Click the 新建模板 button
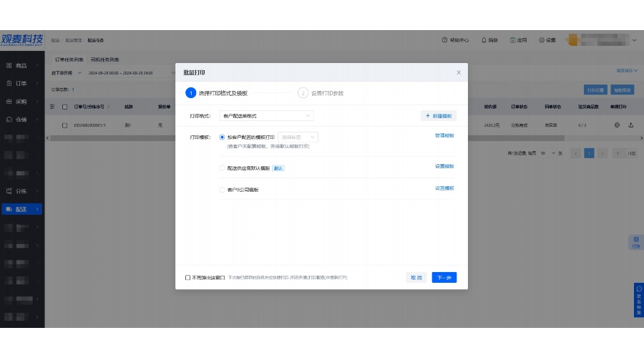Screen dimensions: 644x358 tap(438, 115)
